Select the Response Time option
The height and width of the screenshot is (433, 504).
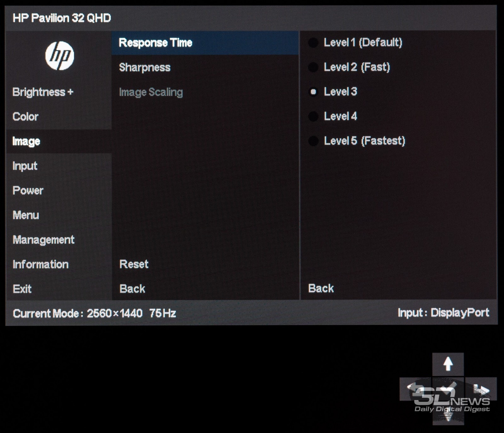(x=205, y=43)
